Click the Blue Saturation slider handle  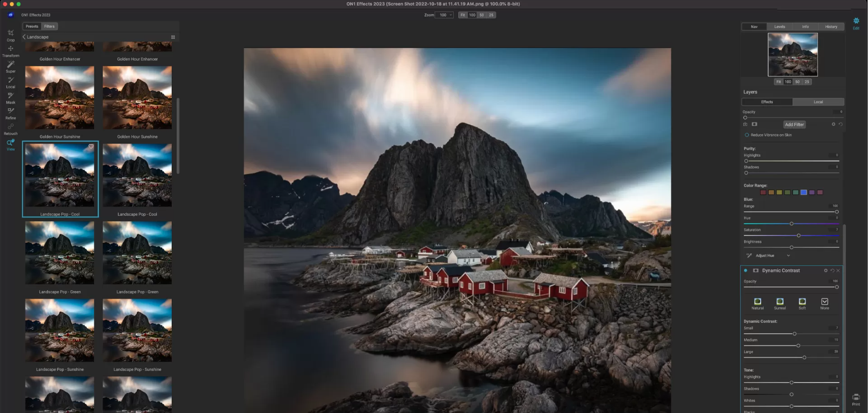pyautogui.click(x=798, y=236)
